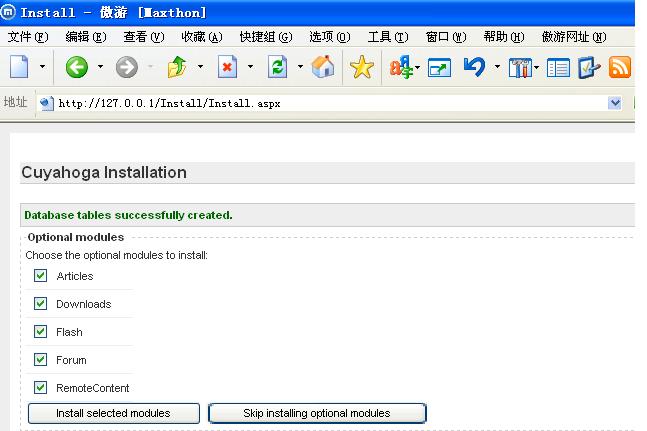Uncheck the Flash module checkbox

pyautogui.click(x=40, y=332)
